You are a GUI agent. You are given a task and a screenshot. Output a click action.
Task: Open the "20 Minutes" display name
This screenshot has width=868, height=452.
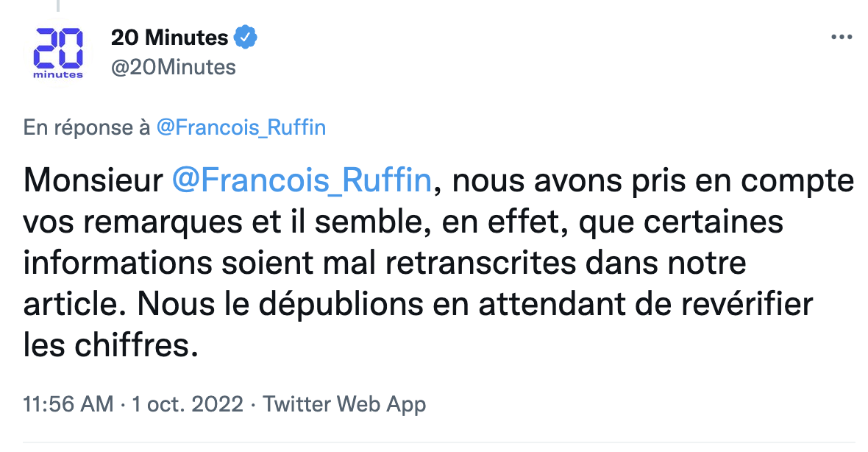(x=169, y=36)
